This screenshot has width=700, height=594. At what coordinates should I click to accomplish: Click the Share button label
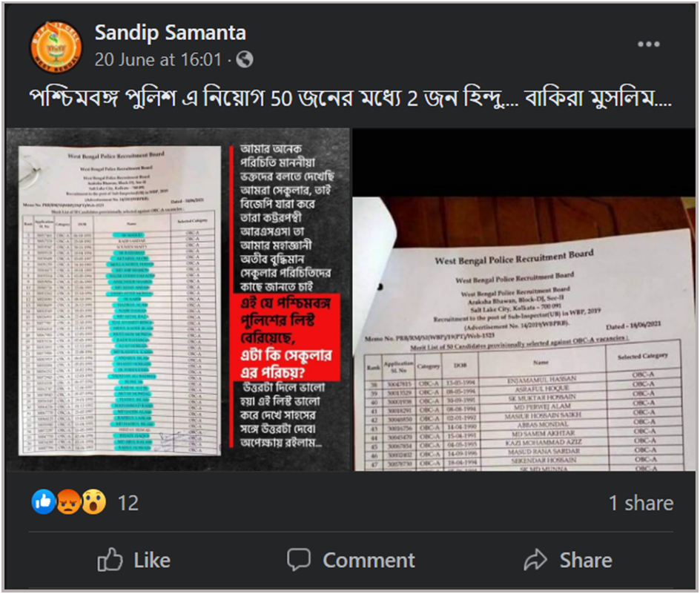pyautogui.click(x=586, y=560)
